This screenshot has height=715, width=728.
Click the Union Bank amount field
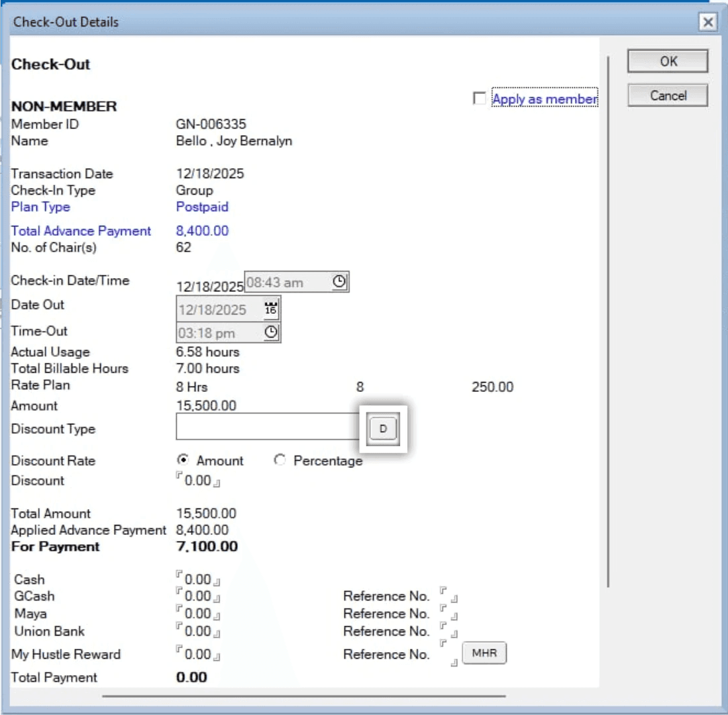(198, 631)
